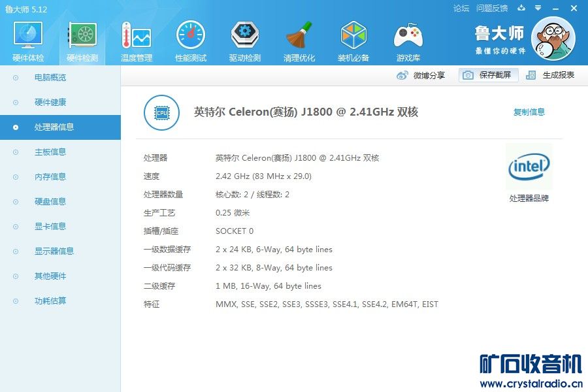Click the bullet beside 主板信息

[16, 152]
